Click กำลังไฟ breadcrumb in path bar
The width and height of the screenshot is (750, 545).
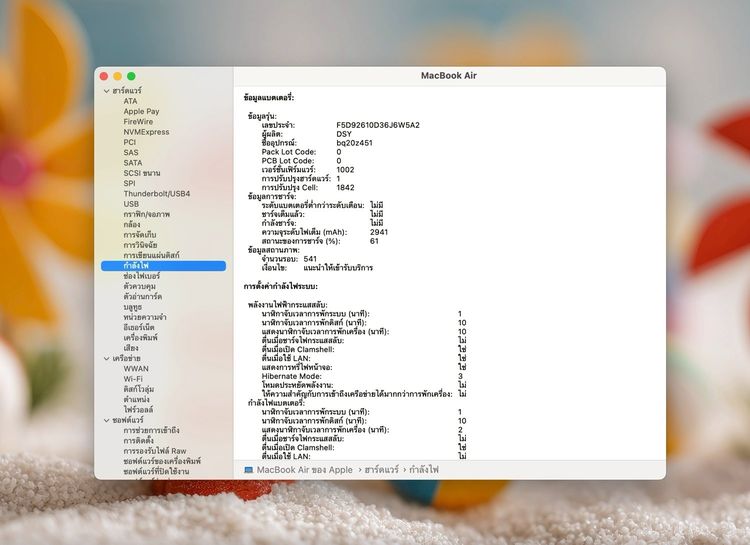coord(423,470)
